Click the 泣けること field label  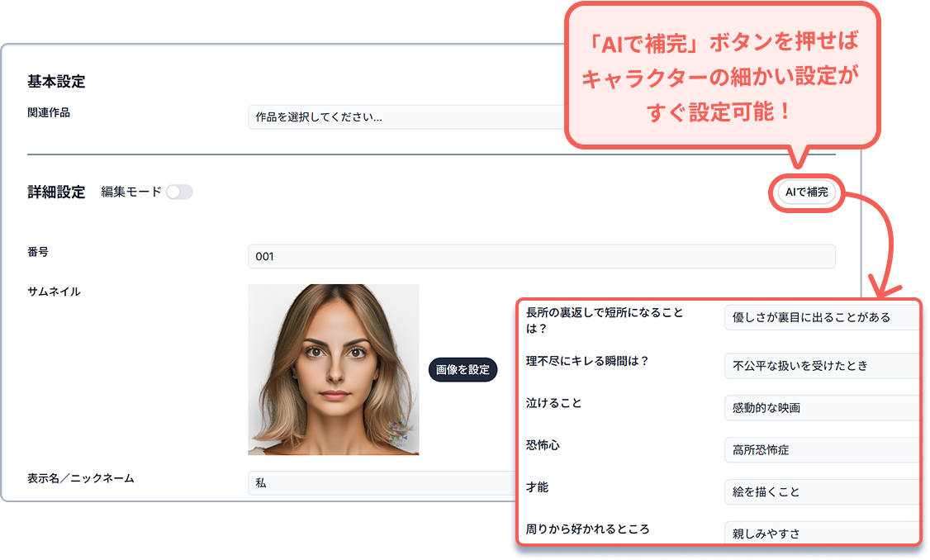553,403
